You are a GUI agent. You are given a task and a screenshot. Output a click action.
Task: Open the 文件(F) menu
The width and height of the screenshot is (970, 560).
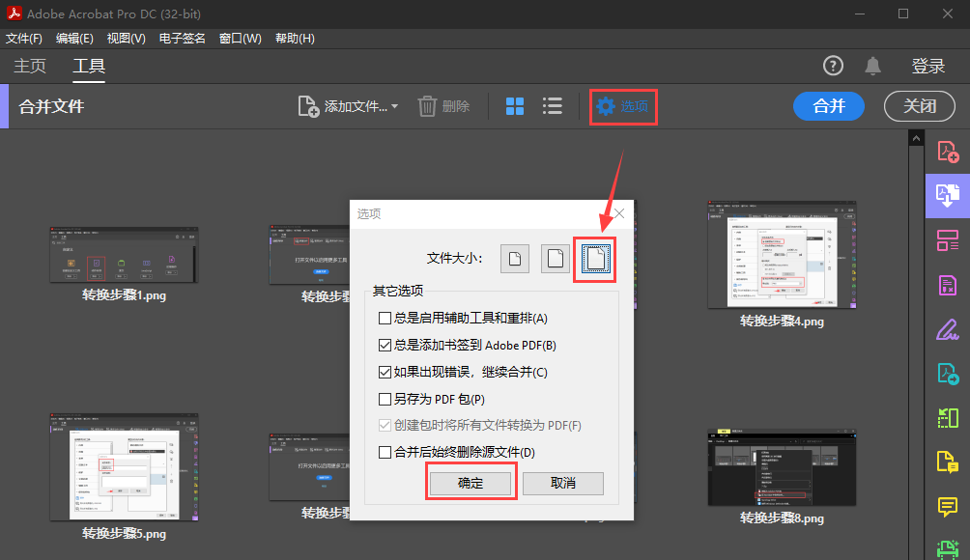[x=24, y=39]
